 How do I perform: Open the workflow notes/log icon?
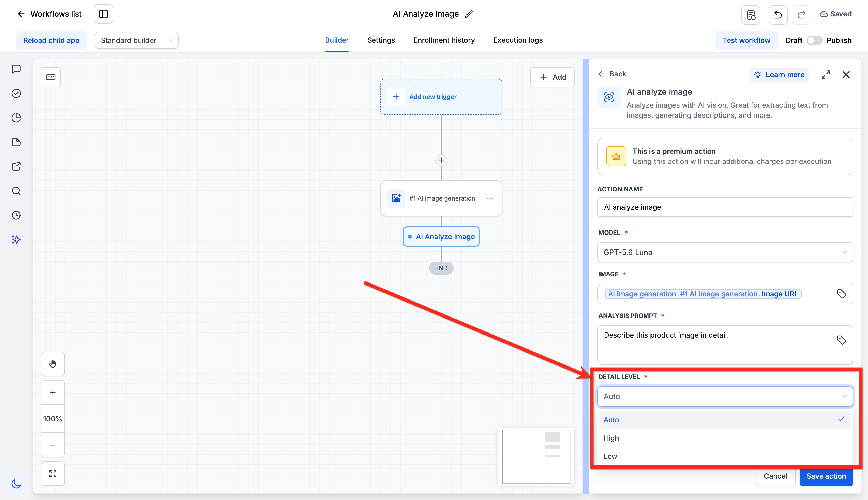(x=750, y=15)
